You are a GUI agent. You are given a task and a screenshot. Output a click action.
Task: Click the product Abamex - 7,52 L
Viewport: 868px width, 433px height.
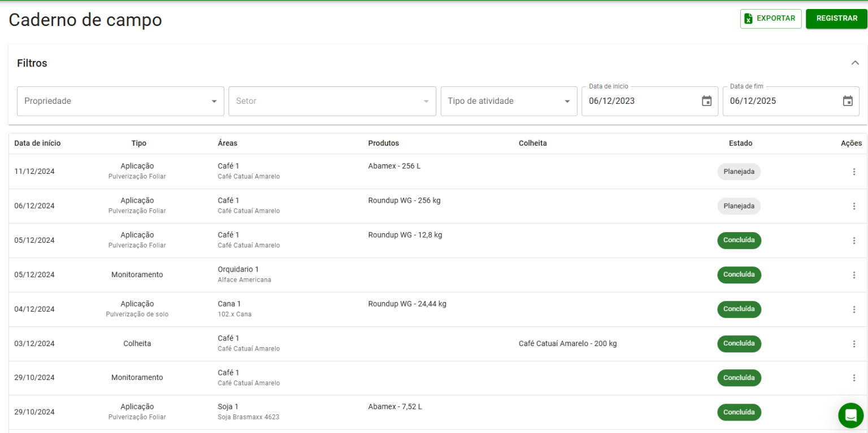coord(395,406)
